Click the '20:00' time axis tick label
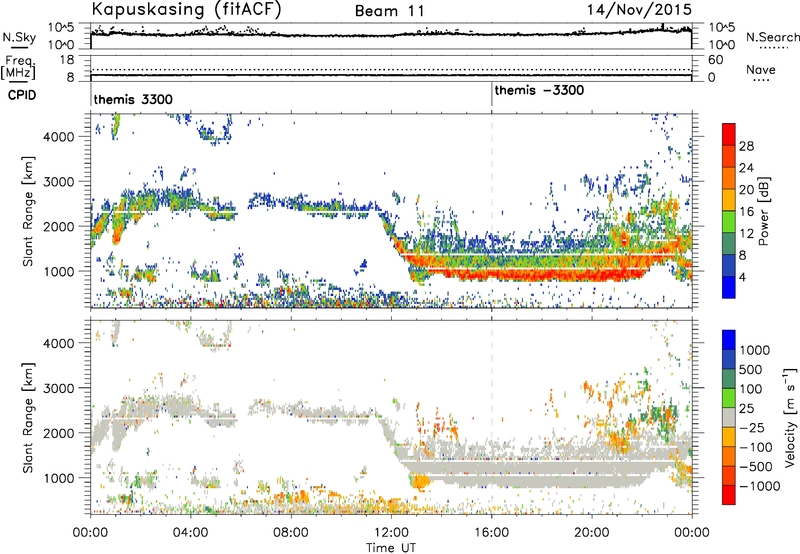This screenshot has height=554, width=800. pyautogui.click(x=592, y=533)
